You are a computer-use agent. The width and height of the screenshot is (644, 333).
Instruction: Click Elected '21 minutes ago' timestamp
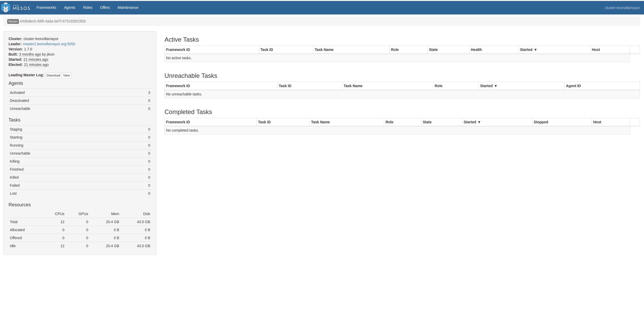click(36, 65)
